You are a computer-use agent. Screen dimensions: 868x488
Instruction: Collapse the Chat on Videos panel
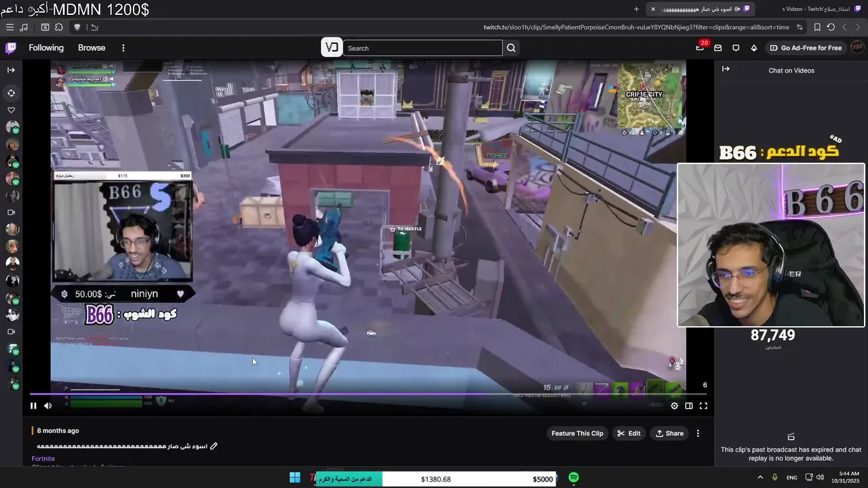pyautogui.click(x=726, y=69)
